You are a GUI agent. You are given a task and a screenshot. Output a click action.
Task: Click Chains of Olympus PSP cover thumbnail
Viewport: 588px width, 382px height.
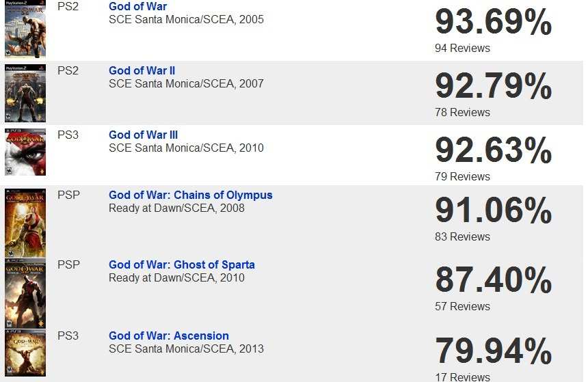point(25,223)
